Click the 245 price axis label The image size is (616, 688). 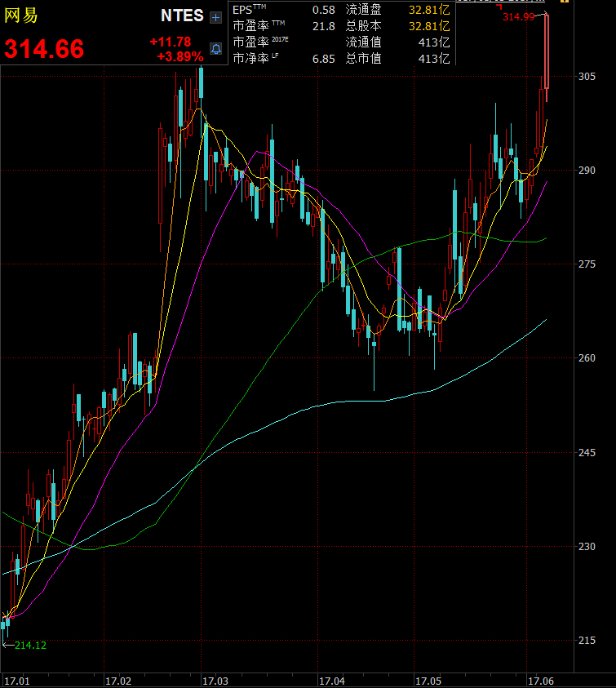pyautogui.click(x=587, y=453)
